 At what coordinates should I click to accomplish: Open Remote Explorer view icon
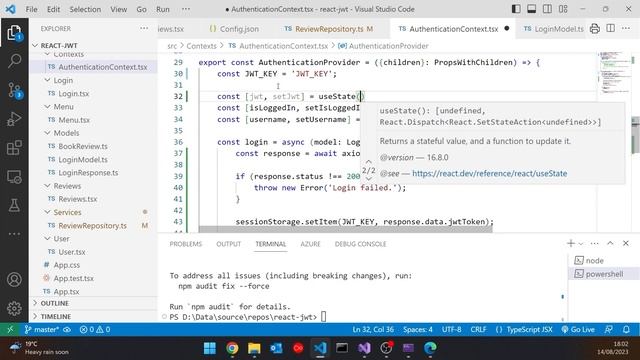tap(14, 177)
